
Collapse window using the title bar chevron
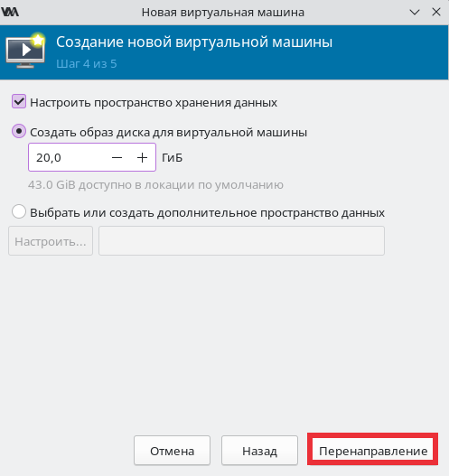[415, 12]
